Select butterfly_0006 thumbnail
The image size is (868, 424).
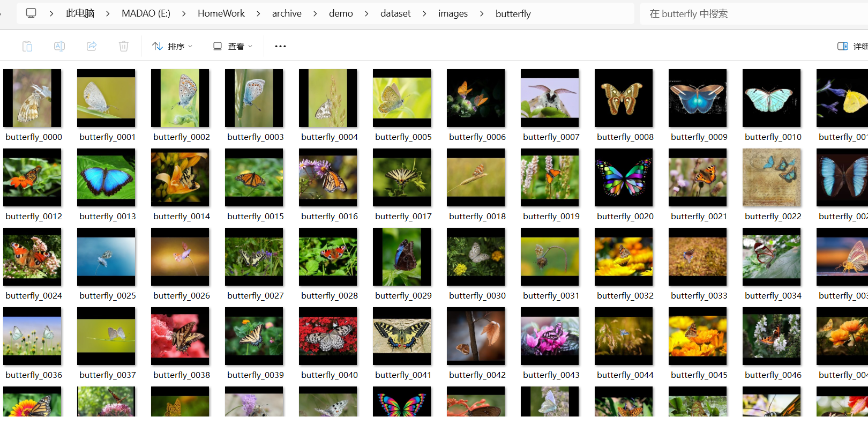tap(476, 98)
